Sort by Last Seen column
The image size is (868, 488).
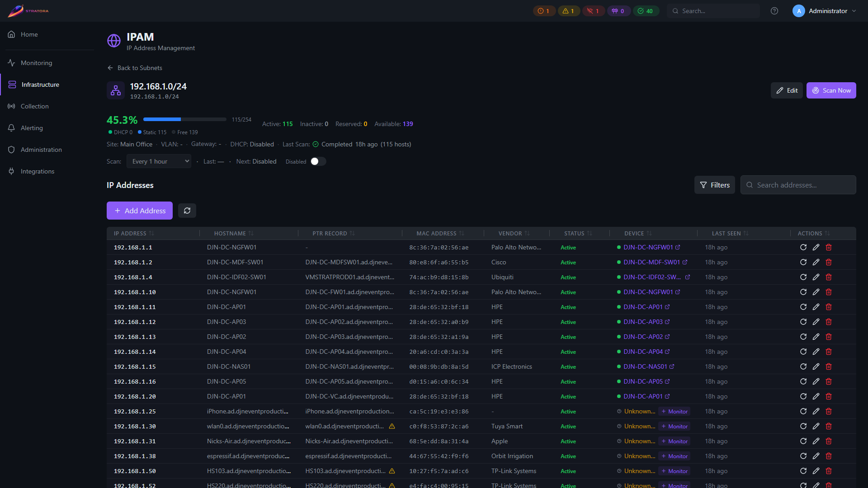(730, 233)
